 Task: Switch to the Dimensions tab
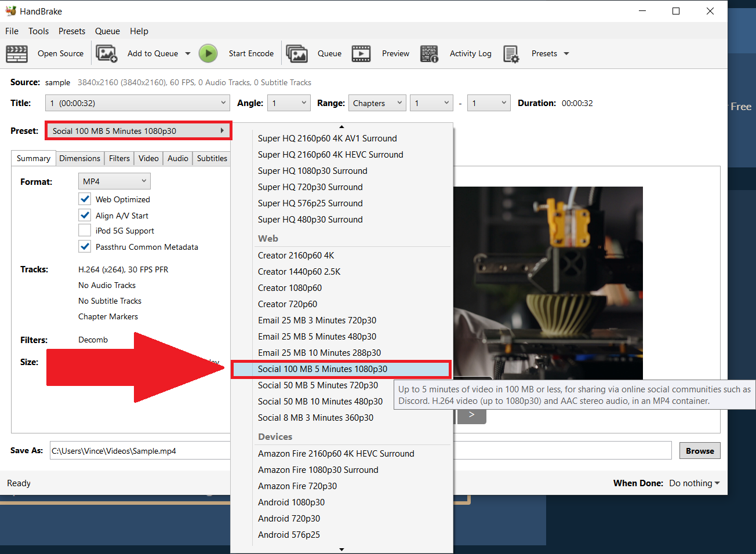click(79, 158)
